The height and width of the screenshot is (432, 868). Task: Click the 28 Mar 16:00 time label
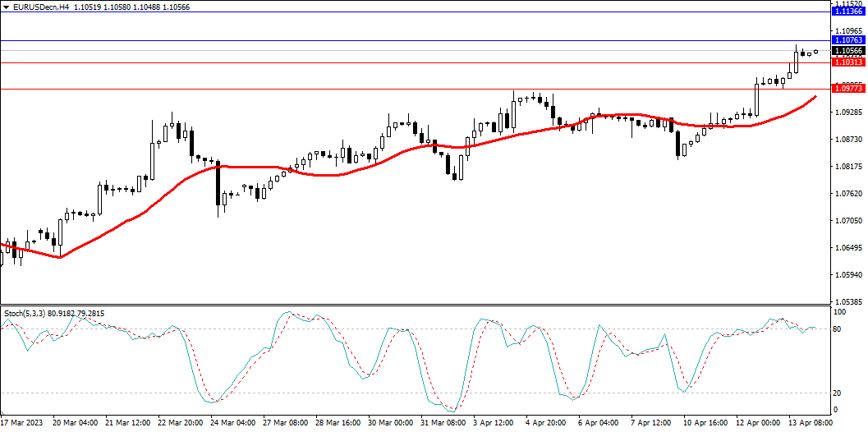tap(339, 423)
